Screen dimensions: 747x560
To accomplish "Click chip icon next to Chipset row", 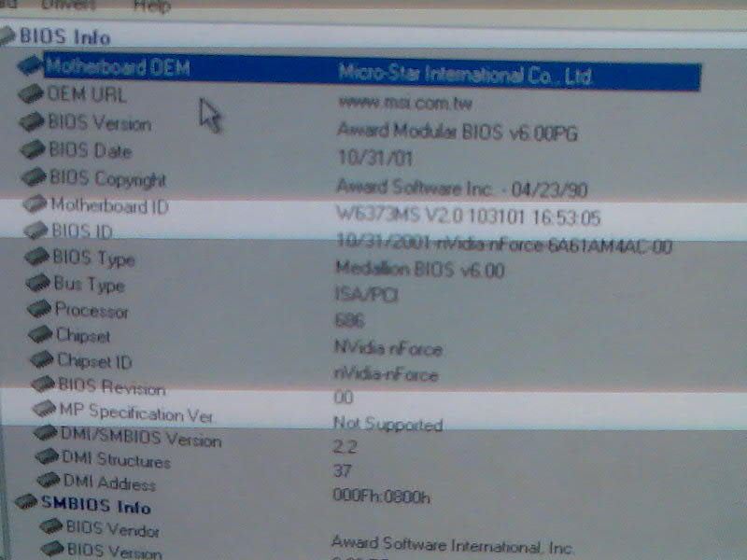I will pyautogui.click(x=40, y=334).
